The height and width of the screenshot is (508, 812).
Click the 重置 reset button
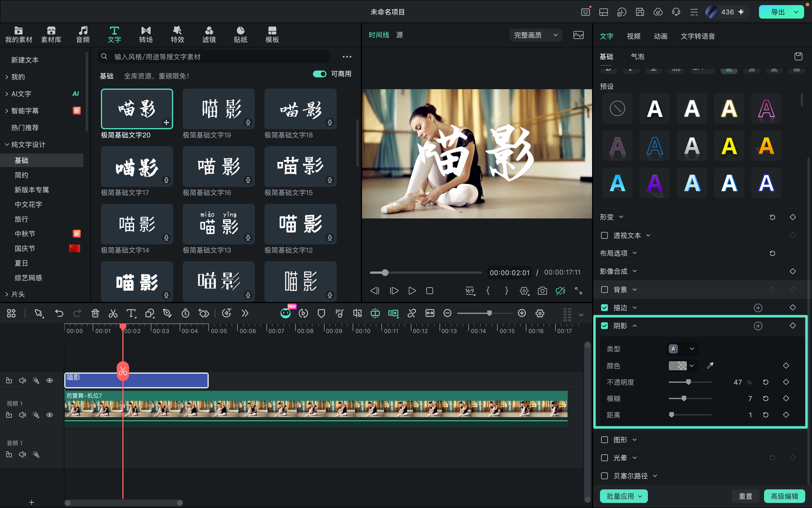coord(745,496)
